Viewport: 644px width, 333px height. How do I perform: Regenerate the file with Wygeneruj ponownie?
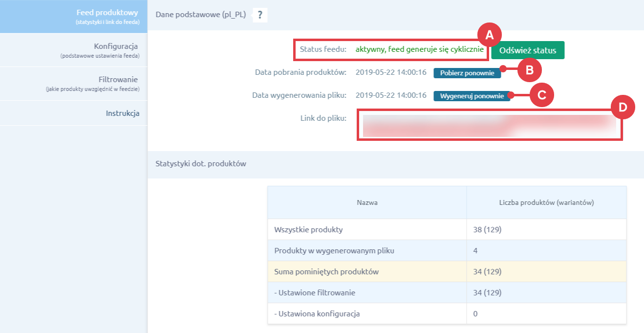pos(473,95)
